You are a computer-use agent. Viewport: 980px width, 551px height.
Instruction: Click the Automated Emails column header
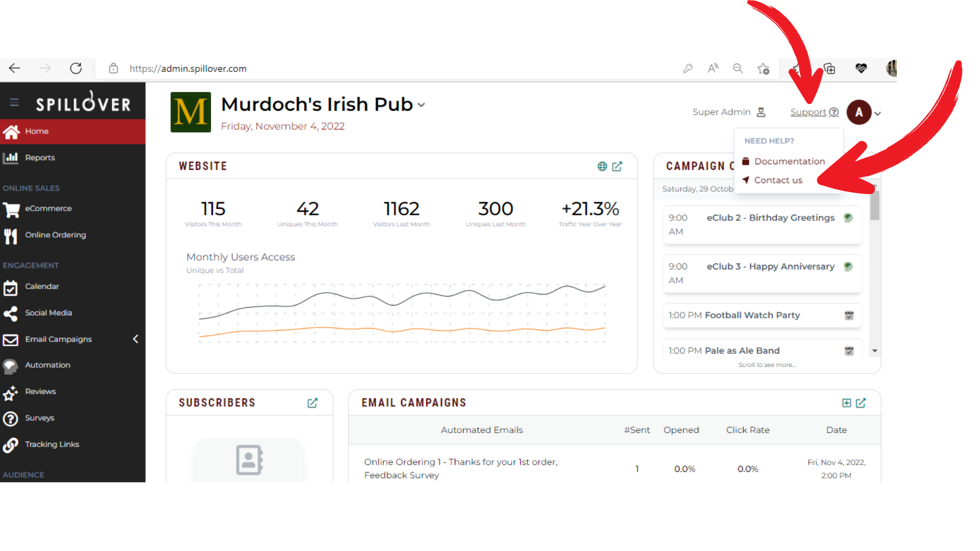(x=482, y=430)
